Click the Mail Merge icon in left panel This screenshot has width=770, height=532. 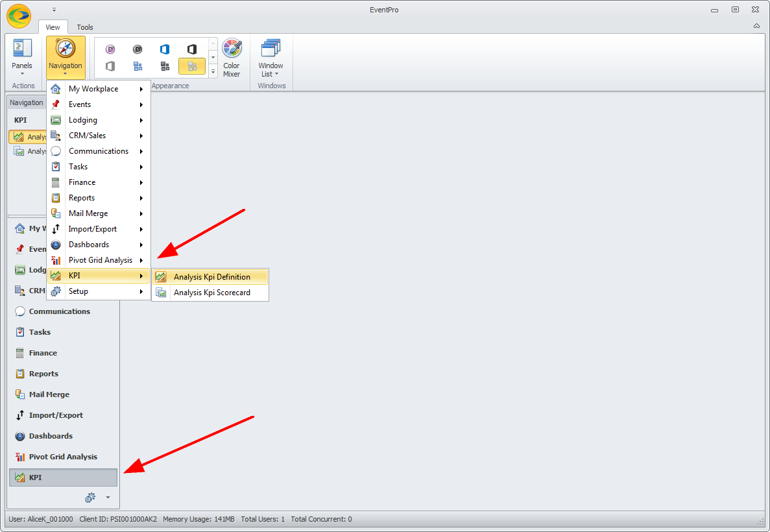pos(19,394)
